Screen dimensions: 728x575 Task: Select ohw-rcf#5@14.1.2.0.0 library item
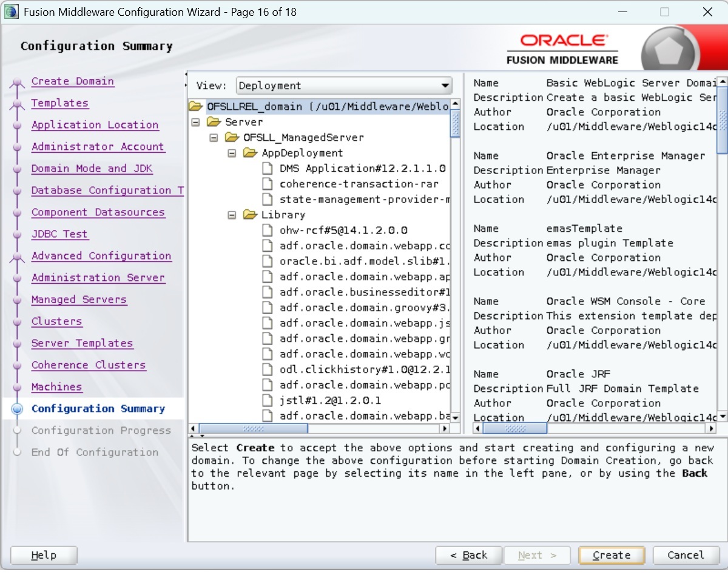pos(343,230)
